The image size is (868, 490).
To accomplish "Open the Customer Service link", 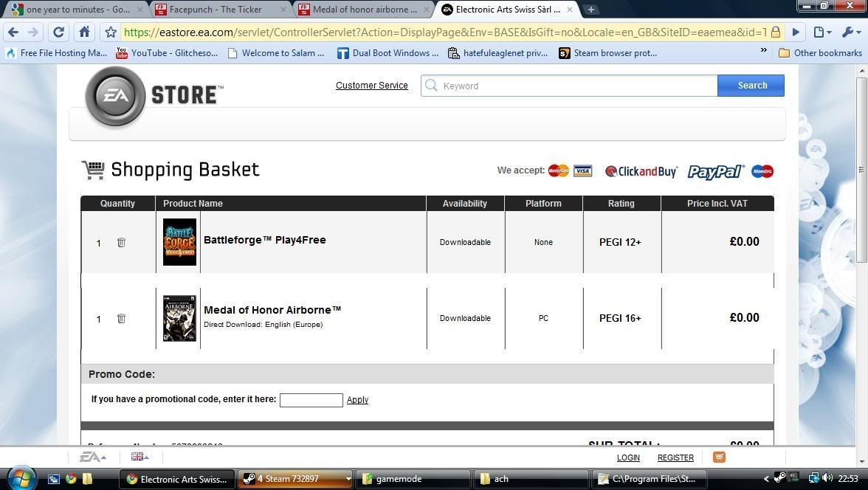I will (372, 86).
